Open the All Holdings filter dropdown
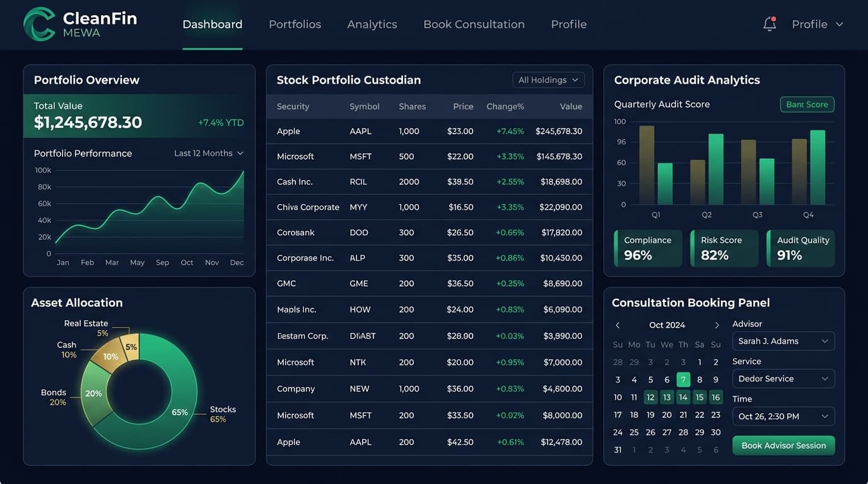868x484 pixels. coord(548,80)
